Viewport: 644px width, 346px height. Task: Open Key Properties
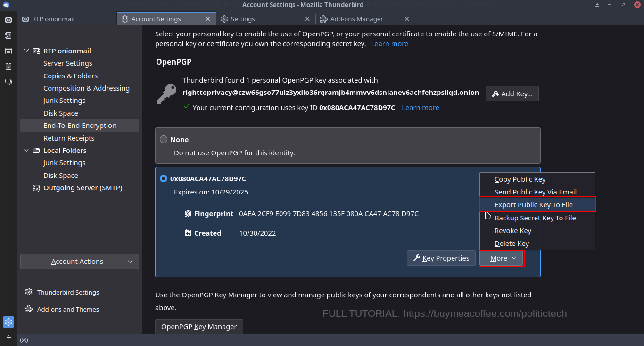pos(441,258)
